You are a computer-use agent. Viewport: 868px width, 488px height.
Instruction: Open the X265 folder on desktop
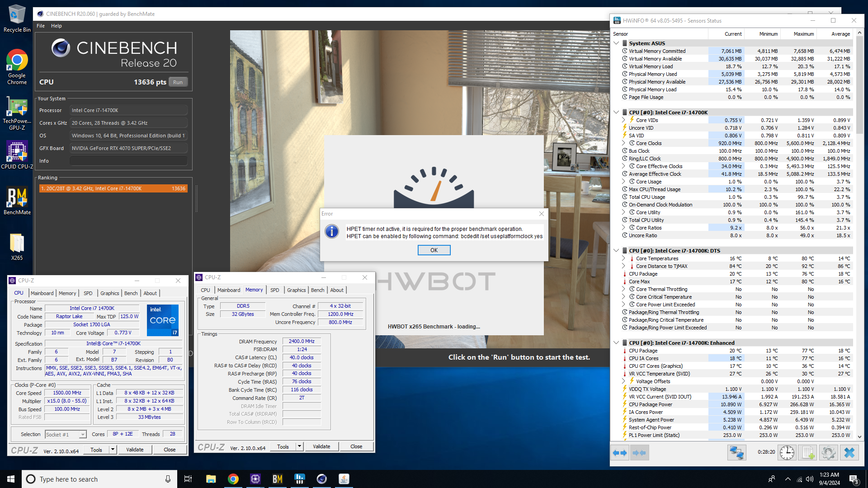[17, 247]
